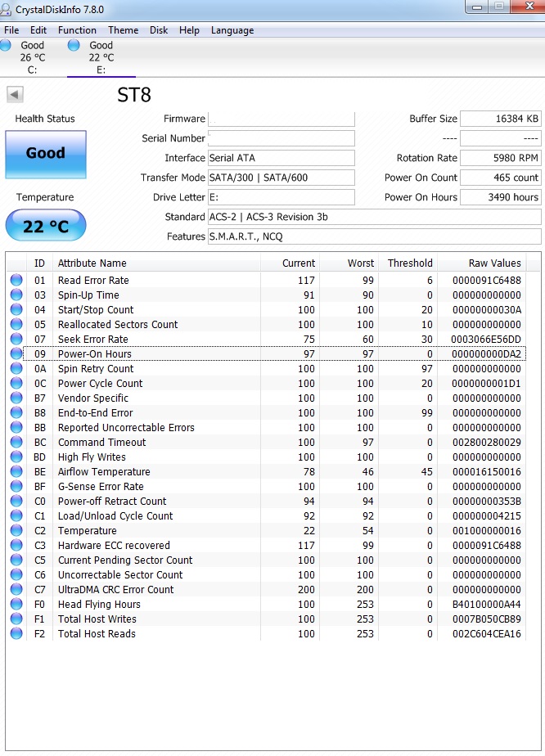Click status orb for UltraDMA CRC Error Count
The width and height of the screenshot is (545, 756).
click(16, 589)
